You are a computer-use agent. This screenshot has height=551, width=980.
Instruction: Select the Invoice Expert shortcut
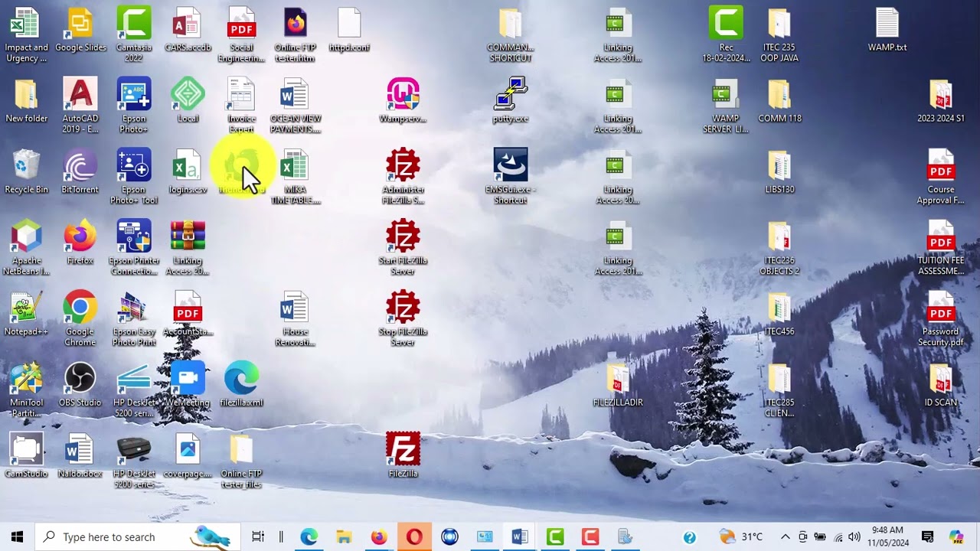click(241, 106)
